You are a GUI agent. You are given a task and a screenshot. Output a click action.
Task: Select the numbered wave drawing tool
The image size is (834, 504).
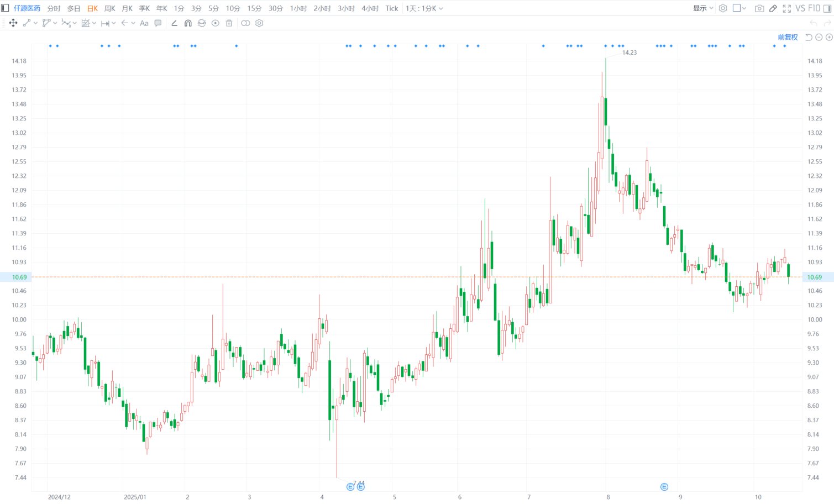pyautogui.click(x=66, y=23)
